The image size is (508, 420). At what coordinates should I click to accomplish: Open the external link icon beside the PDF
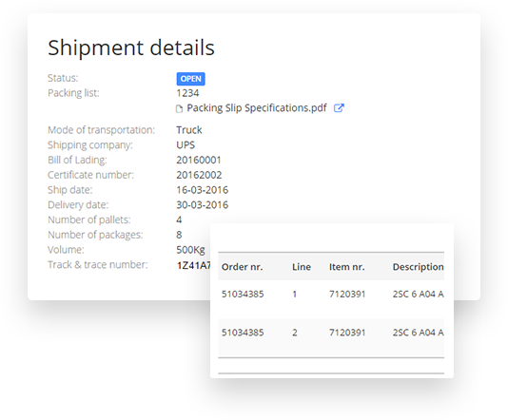[x=339, y=108]
